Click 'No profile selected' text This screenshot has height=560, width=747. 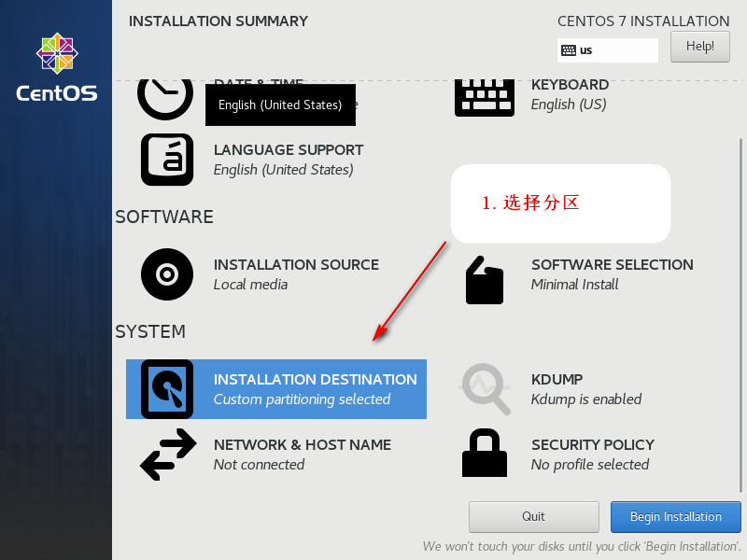click(x=590, y=465)
